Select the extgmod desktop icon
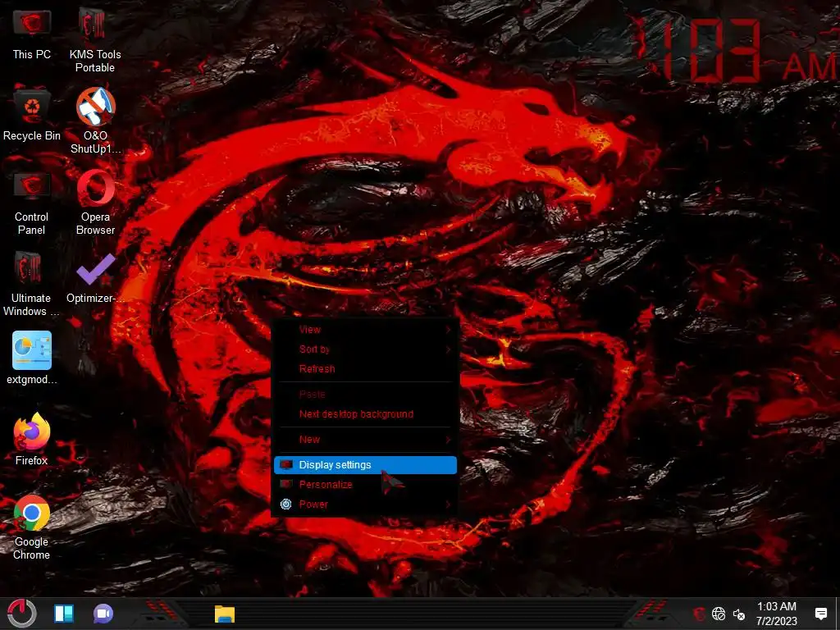840x630 pixels. click(32, 358)
